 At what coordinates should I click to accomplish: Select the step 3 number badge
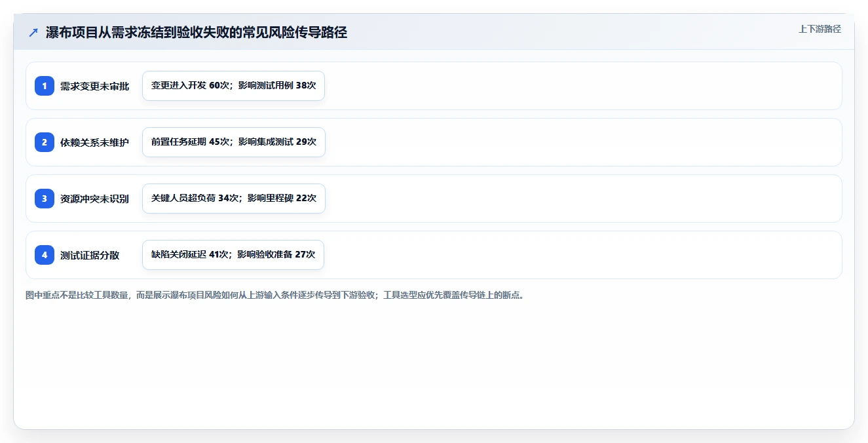point(45,199)
